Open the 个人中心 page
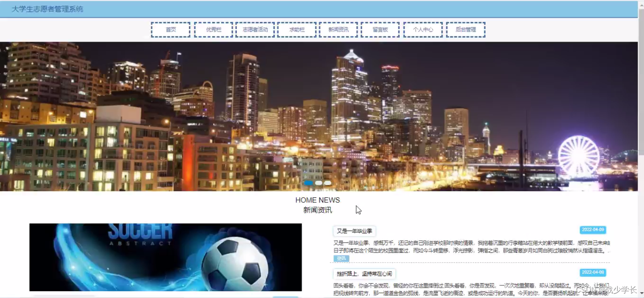Viewport: 644px width, 298px height. click(x=422, y=29)
